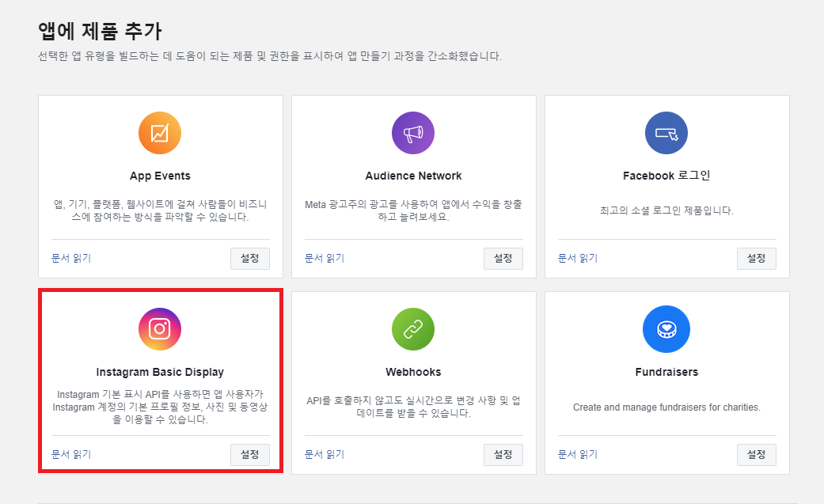Screen dimensions: 824x504
Task: Click the Webhooks card title
Action: coord(413,372)
